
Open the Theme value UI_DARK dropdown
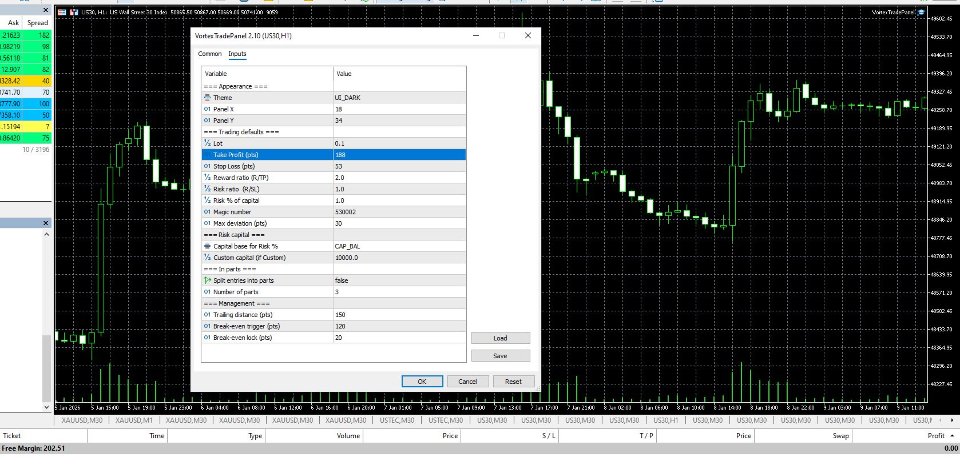tap(399, 98)
